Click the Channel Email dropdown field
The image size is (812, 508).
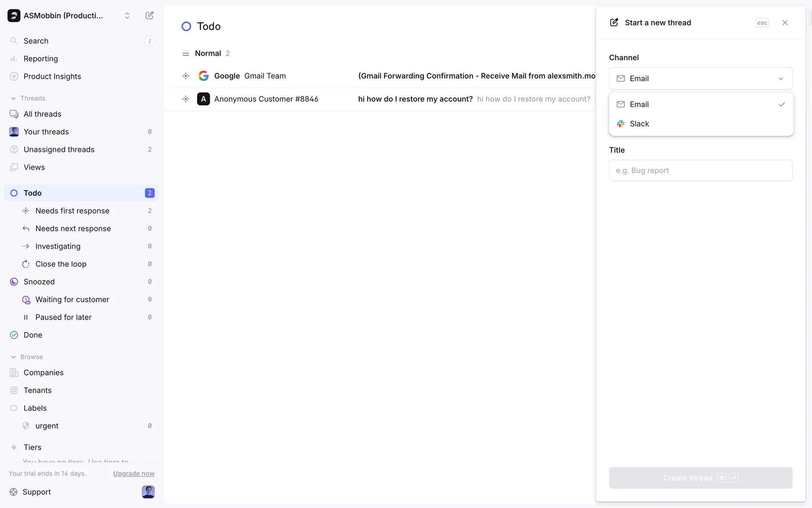coord(700,79)
